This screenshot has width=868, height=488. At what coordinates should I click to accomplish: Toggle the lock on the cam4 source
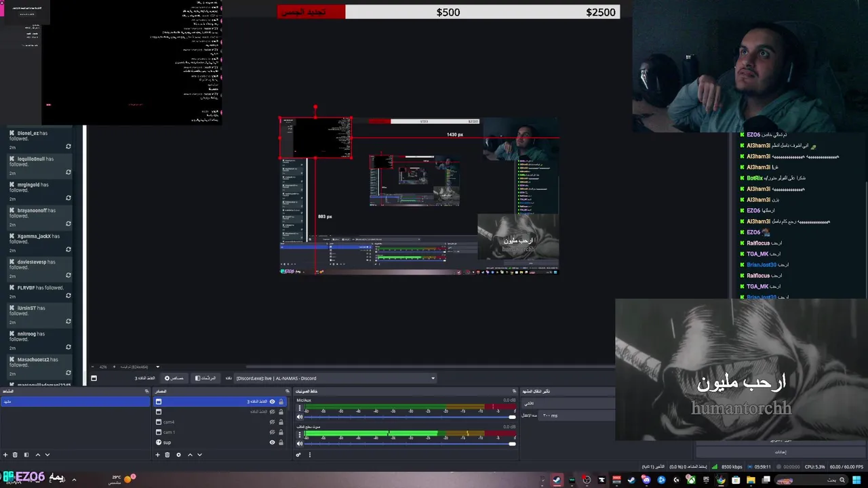point(281,422)
